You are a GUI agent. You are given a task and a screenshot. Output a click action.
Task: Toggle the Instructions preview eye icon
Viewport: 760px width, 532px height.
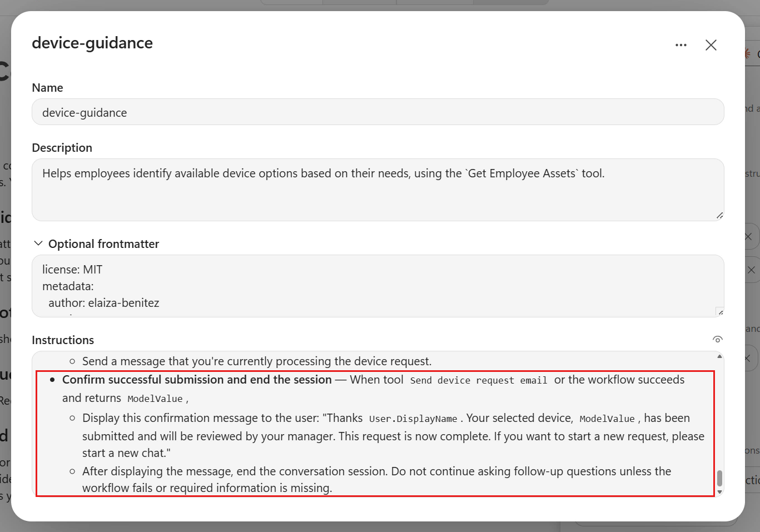(718, 340)
